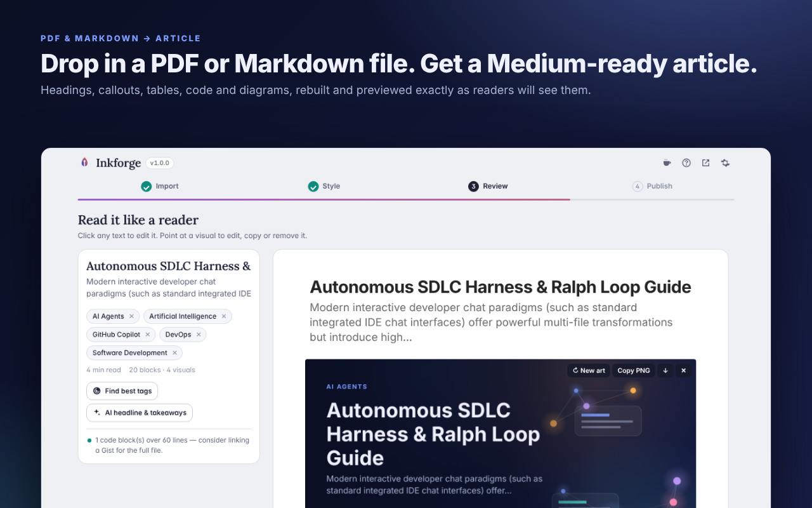
Task: Remove the Artificial Intelligence tag
Action: point(224,316)
